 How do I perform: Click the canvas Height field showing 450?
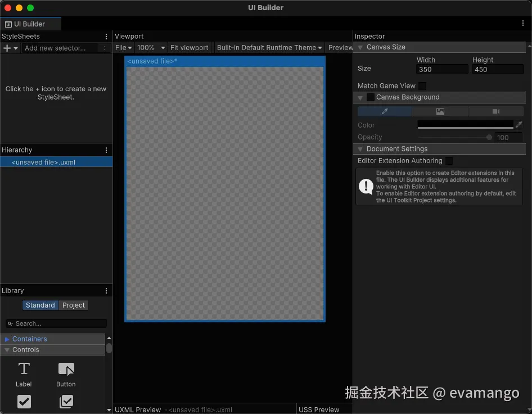(x=498, y=69)
